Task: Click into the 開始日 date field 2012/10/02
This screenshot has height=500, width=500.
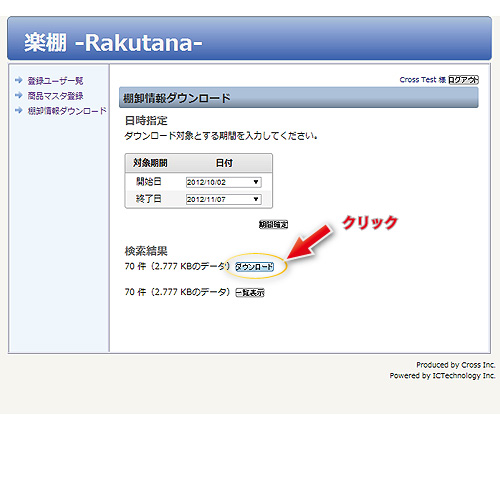Action: click(224, 182)
